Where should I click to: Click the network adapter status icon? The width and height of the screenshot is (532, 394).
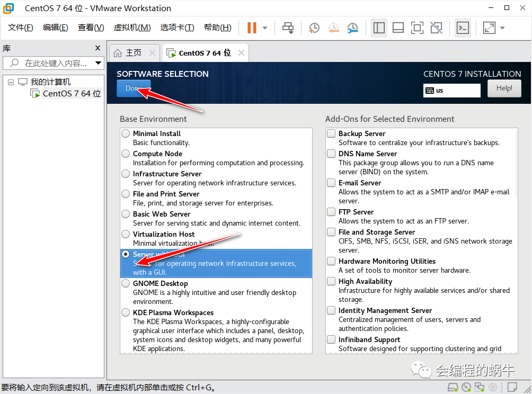pos(480,387)
